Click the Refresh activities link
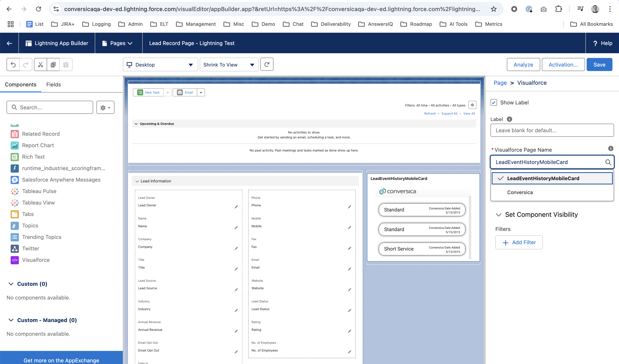This screenshot has width=619, height=364. pos(430,113)
